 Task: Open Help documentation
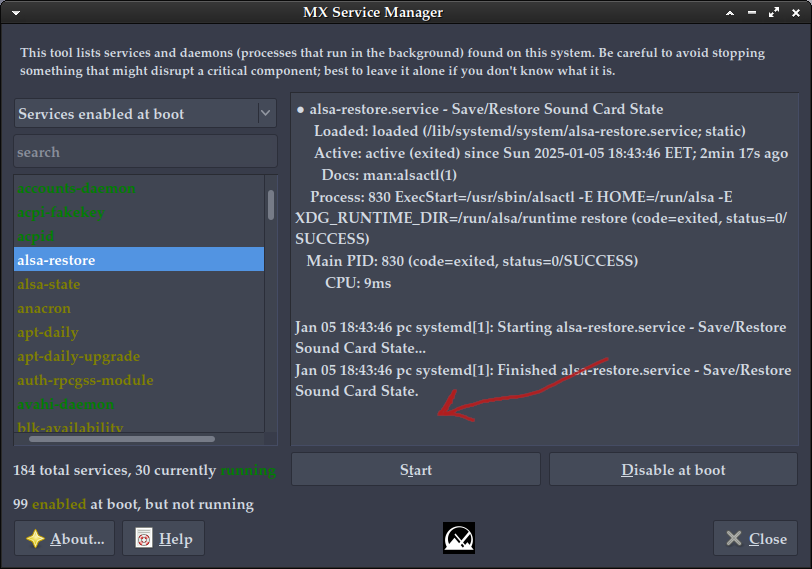(163, 538)
